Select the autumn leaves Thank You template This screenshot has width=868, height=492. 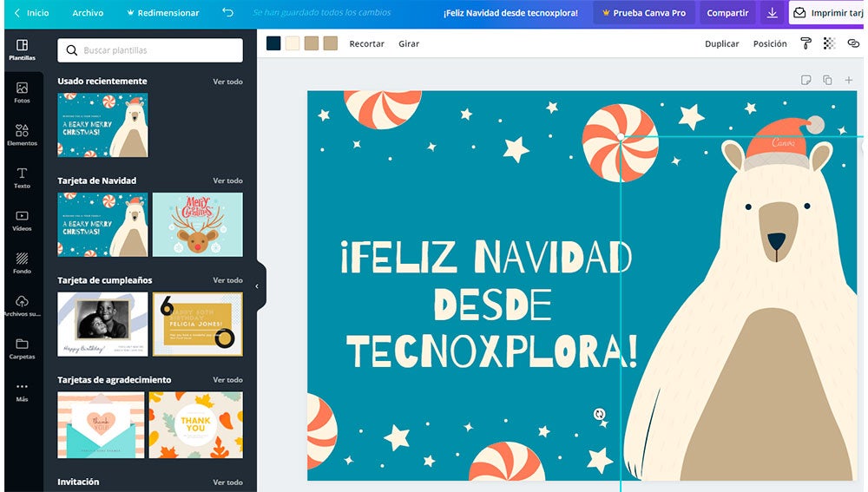coord(195,425)
